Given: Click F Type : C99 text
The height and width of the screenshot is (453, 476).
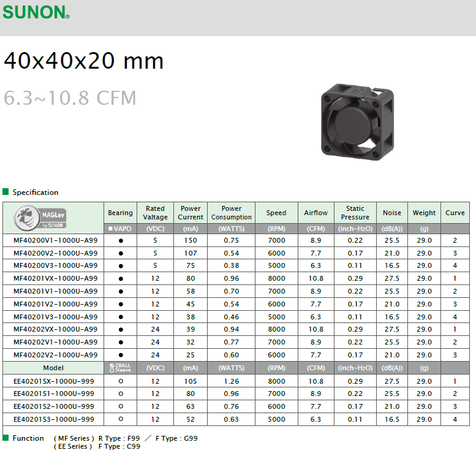Looking at the screenshot, I should [x=119, y=446].
